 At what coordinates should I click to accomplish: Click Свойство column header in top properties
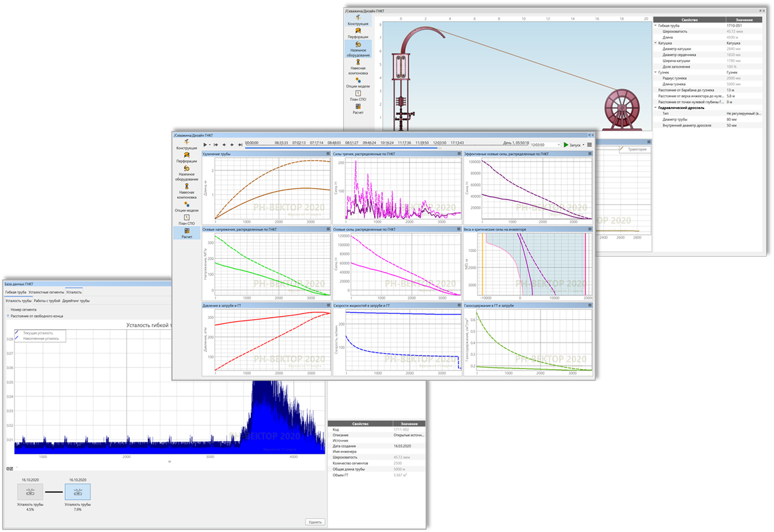tap(689, 20)
